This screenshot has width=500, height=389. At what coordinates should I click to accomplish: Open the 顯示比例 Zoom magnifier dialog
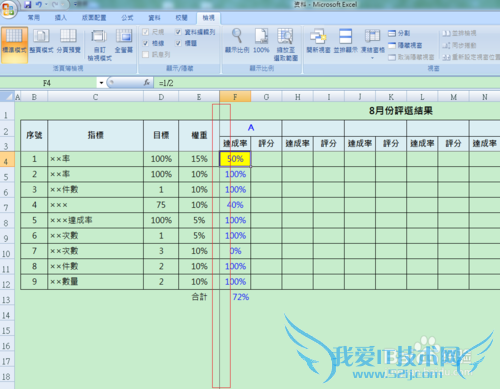tap(237, 41)
